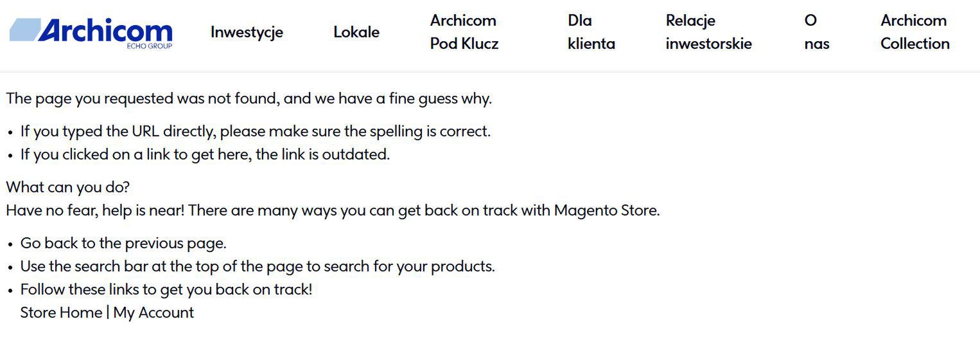Click the "Go back to the previous page" bullet
Screen dimensions: 980x337
[123, 244]
